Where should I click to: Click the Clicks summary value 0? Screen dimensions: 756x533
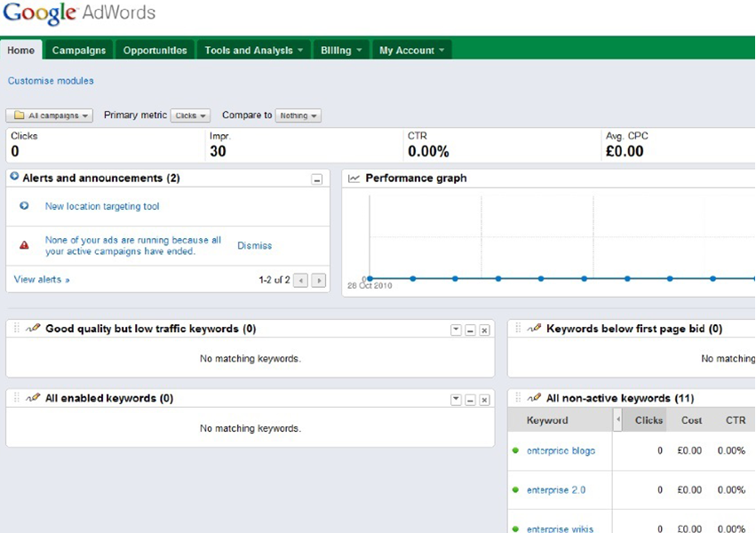(x=15, y=151)
